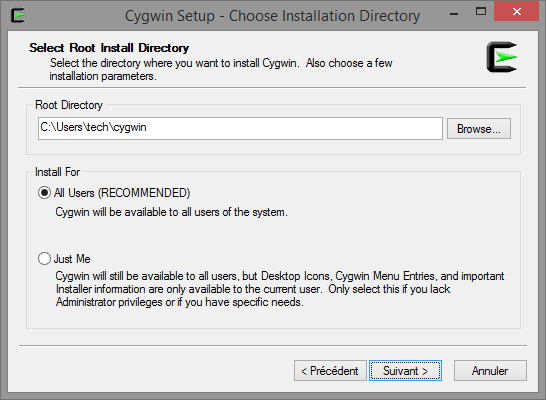Click the large Cygwin logo in the header
The height and width of the screenshot is (400, 546).
[502, 57]
